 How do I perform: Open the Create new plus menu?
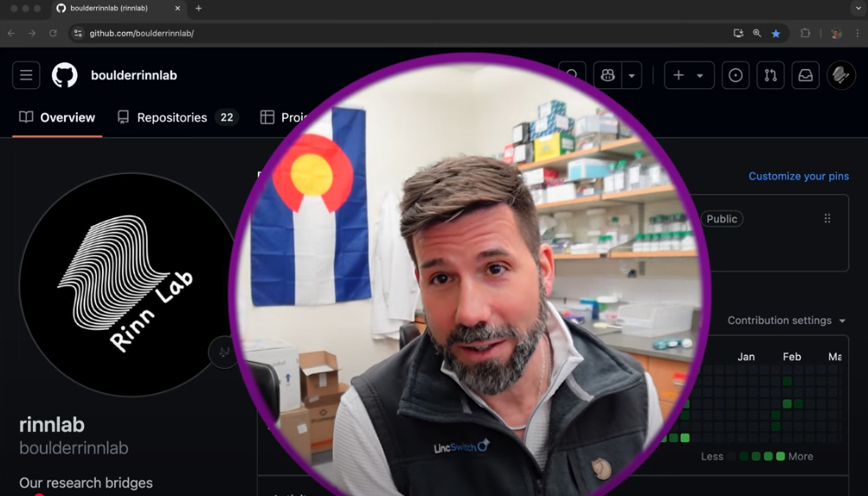pyautogui.click(x=689, y=75)
